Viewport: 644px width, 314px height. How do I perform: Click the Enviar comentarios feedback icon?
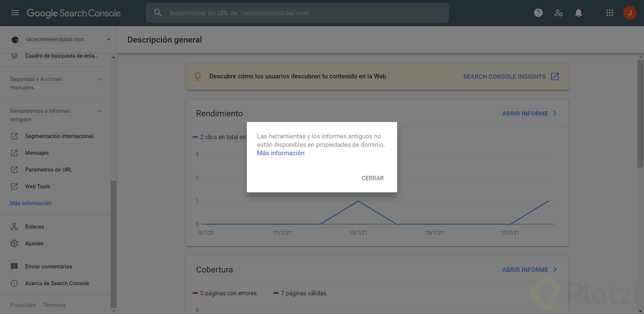click(x=14, y=267)
